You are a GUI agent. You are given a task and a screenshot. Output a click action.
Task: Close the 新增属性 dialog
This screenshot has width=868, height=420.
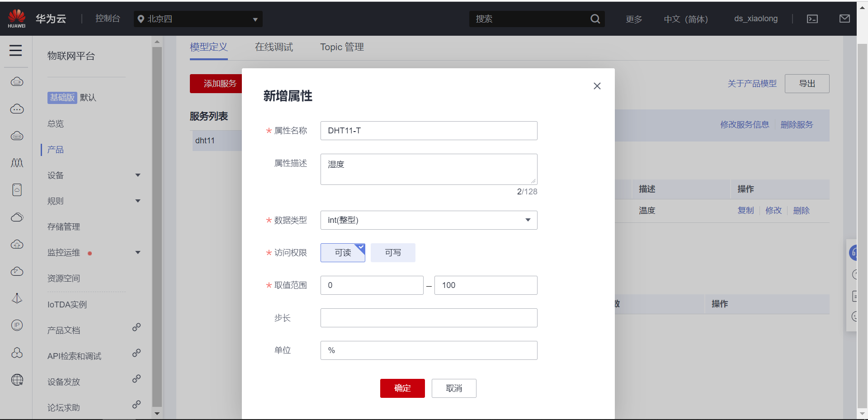click(597, 86)
